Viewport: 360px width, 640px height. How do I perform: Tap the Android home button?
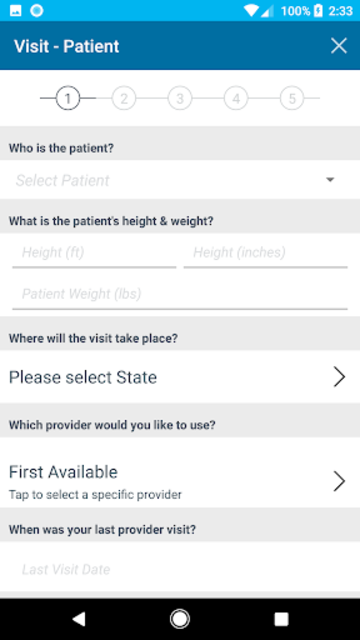(x=180, y=619)
